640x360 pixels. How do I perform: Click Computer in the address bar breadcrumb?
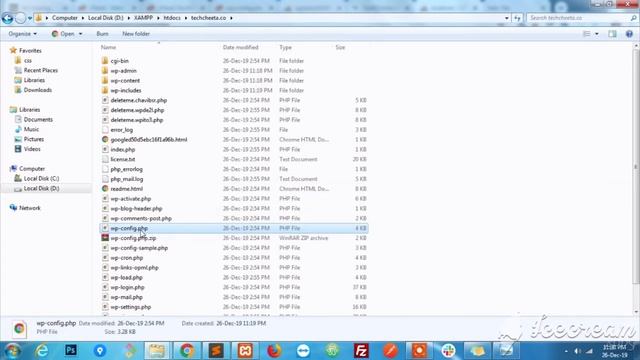pos(64,18)
